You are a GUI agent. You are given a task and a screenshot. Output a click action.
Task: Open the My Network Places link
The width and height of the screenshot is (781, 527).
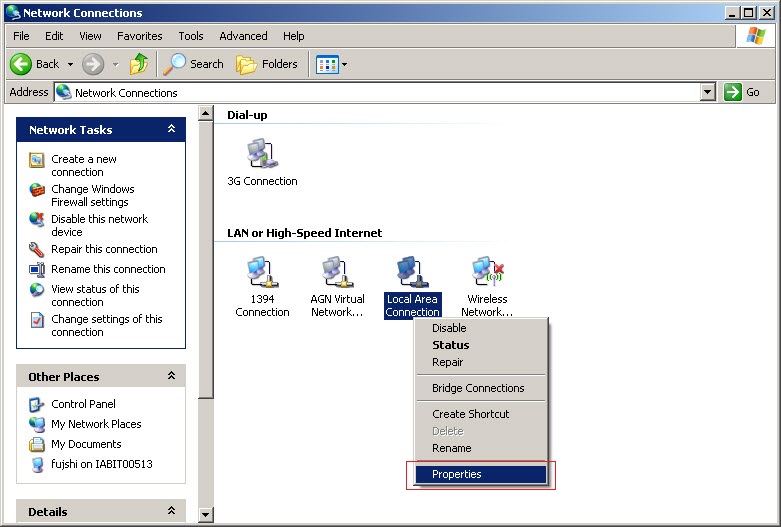96,424
